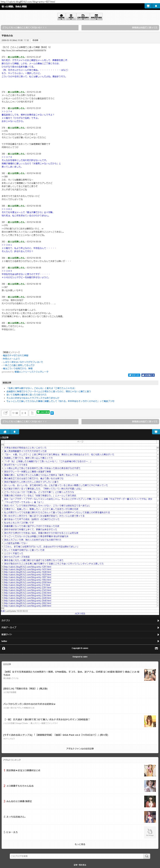Expand the twitter section
160x868 pixels.
coord(80,641)
